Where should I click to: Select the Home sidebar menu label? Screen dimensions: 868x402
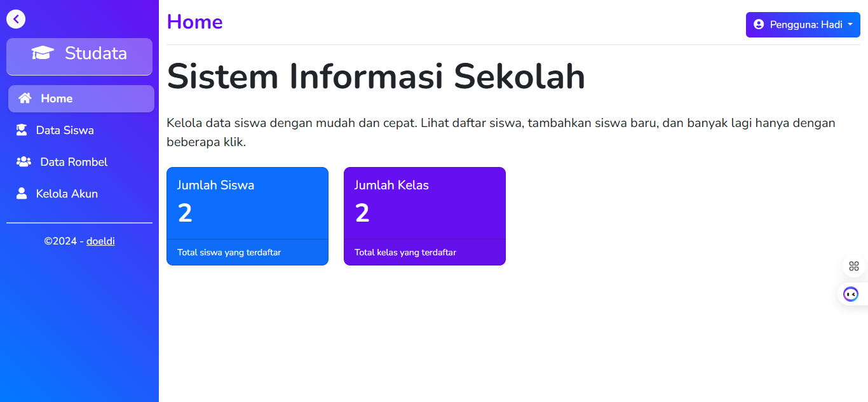[57, 98]
